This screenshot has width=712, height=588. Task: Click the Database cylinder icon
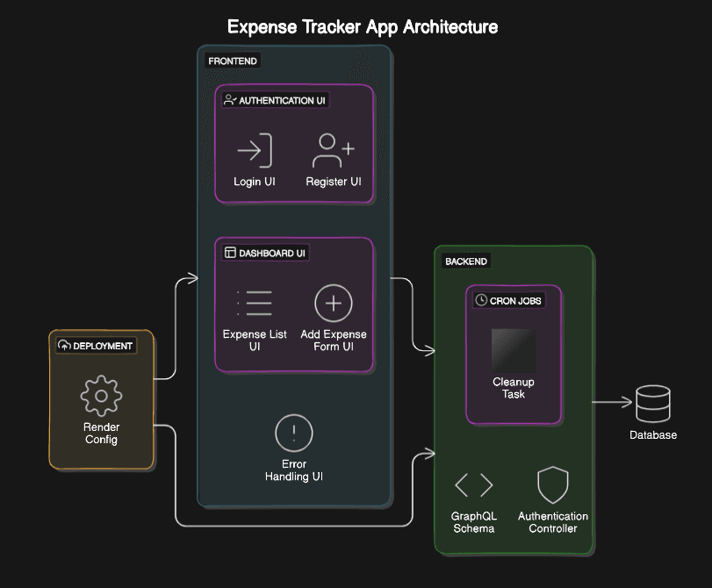(652, 403)
